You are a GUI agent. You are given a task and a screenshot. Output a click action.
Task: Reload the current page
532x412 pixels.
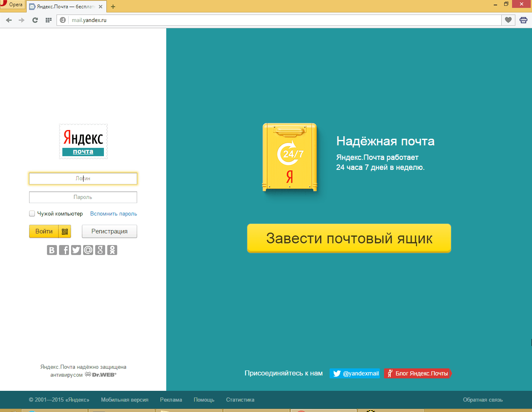click(x=35, y=20)
